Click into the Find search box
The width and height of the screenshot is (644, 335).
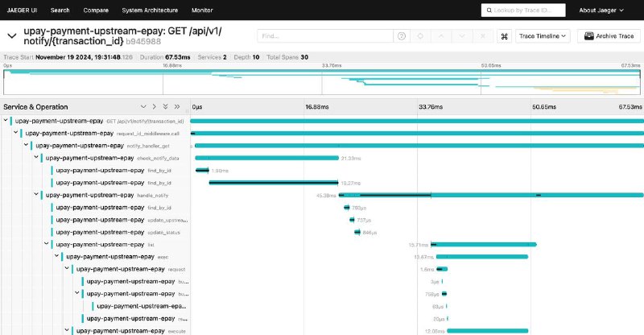[x=325, y=36]
